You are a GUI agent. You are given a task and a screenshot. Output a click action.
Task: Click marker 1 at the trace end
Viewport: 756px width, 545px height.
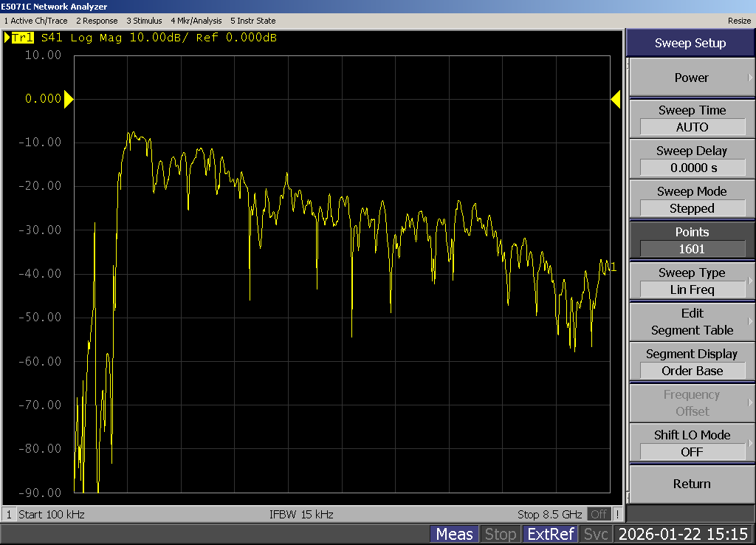click(x=612, y=267)
